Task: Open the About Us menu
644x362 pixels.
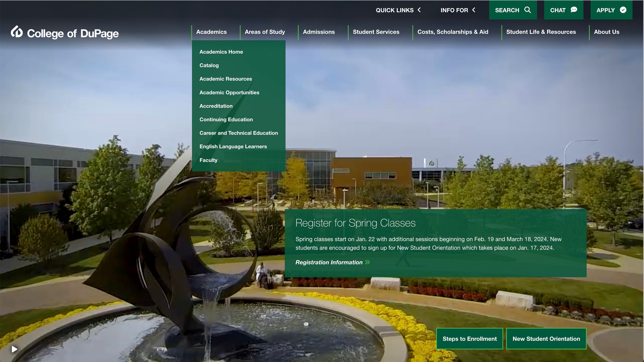Action: 606,32
